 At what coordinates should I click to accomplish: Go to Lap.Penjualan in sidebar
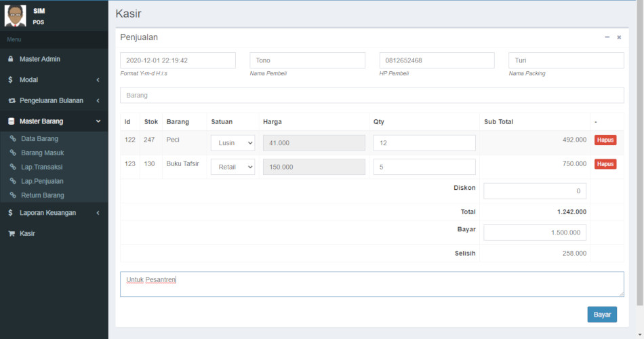(x=42, y=181)
